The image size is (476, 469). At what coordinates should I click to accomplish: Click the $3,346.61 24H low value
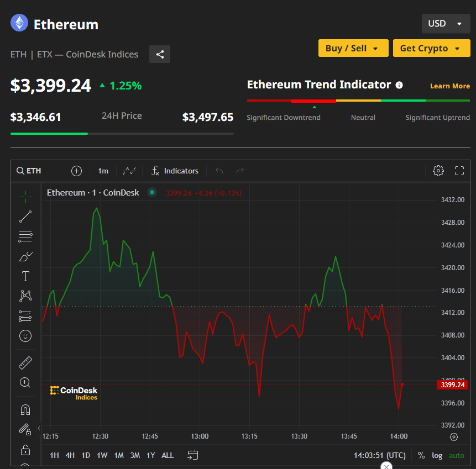[36, 117]
